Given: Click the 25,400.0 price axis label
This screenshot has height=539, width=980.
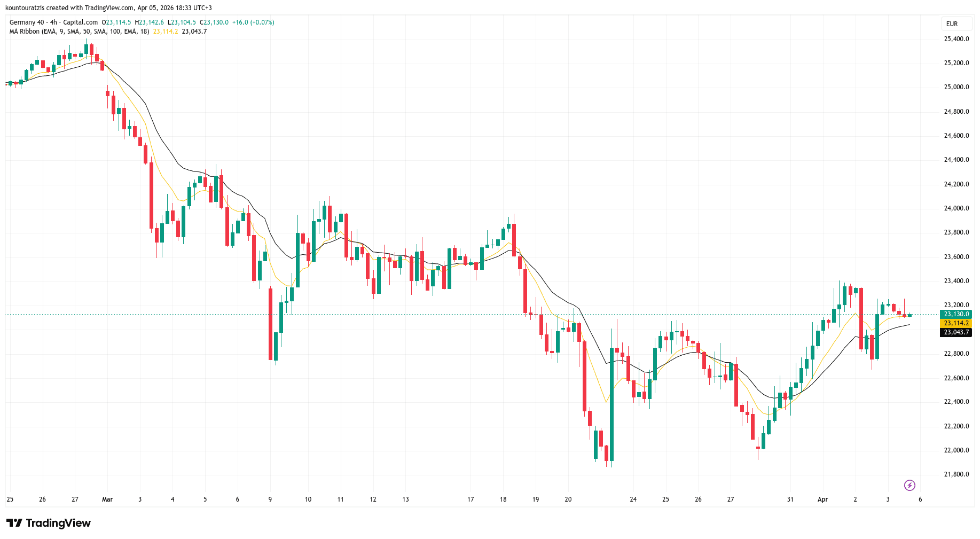Looking at the screenshot, I should pos(956,39).
